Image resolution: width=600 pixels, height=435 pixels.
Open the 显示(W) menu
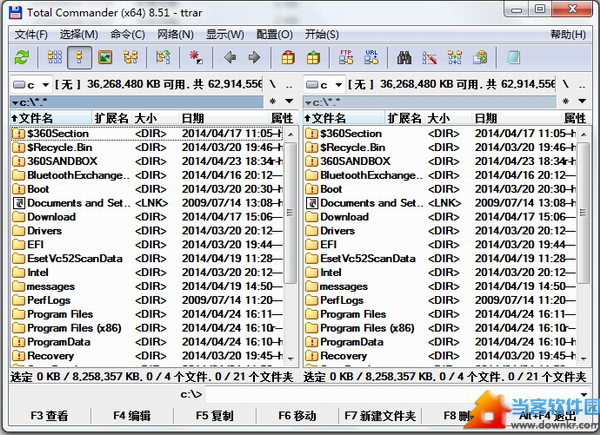click(x=225, y=34)
